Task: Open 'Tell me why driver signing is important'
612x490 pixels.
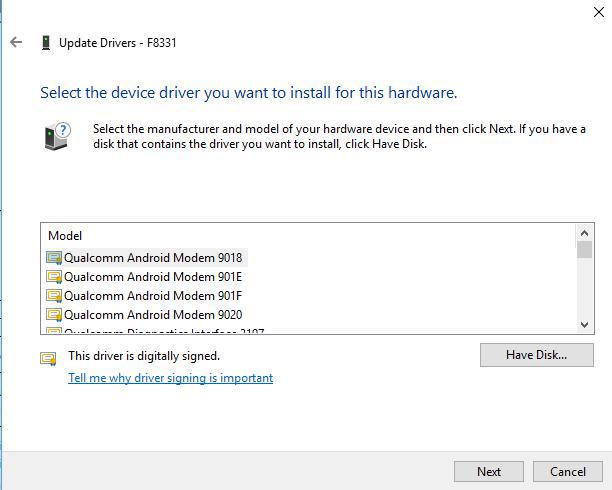Action: (170, 378)
